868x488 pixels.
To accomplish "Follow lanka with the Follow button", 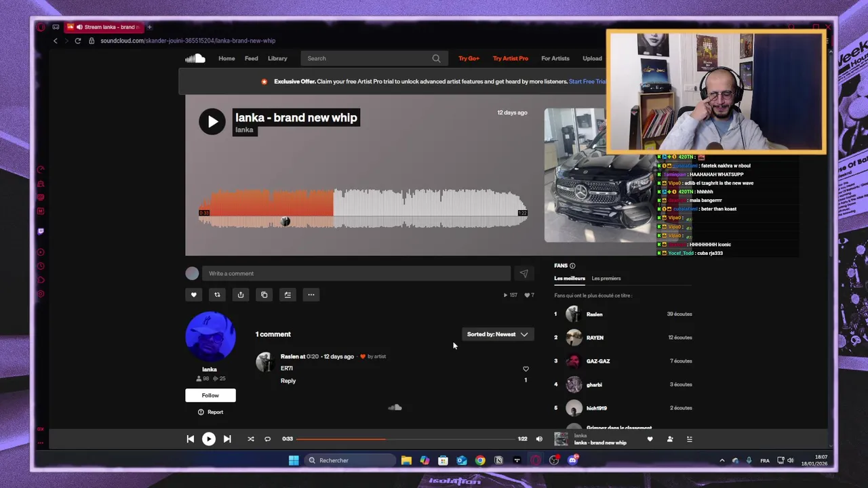I will click(210, 395).
